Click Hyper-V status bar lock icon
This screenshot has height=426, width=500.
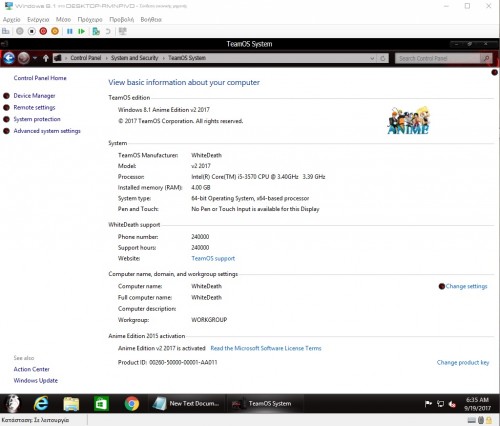point(489,420)
